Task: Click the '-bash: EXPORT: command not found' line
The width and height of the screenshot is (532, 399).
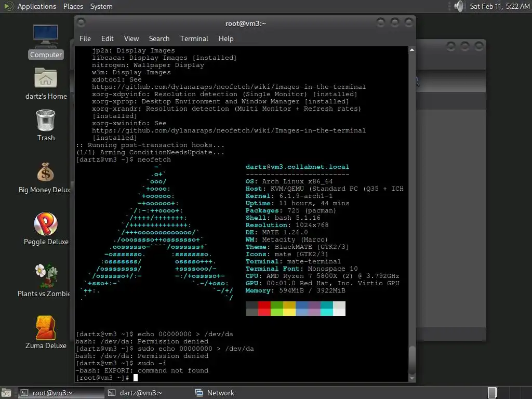Action: click(142, 370)
